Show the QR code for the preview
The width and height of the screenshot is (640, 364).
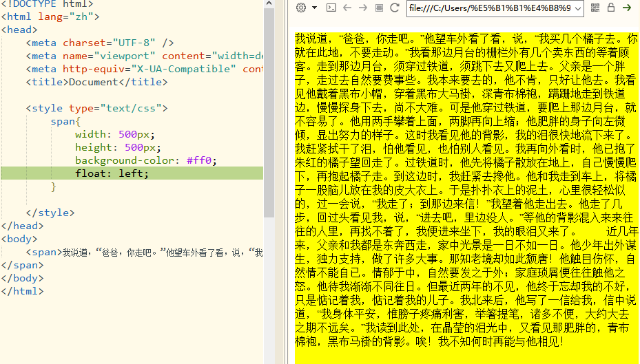coord(595,8)
